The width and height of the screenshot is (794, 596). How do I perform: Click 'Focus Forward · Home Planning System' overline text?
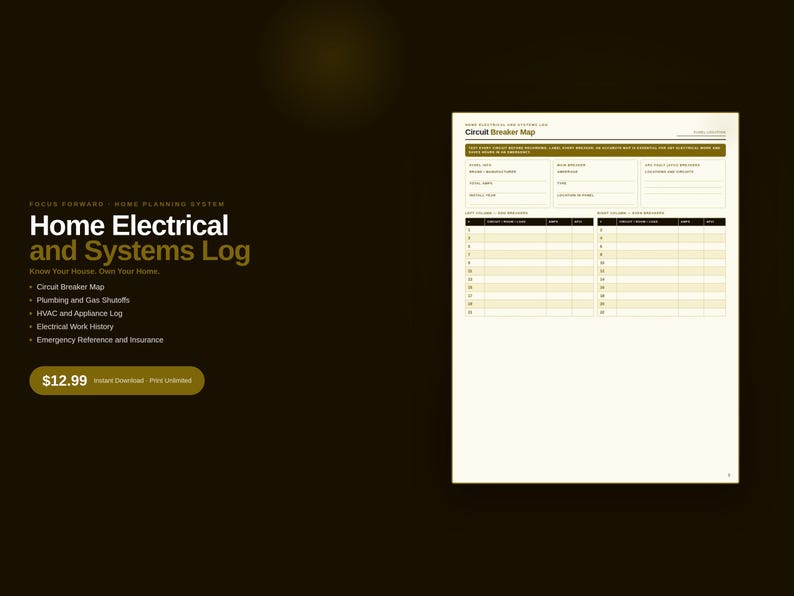[x=127, y=204]
